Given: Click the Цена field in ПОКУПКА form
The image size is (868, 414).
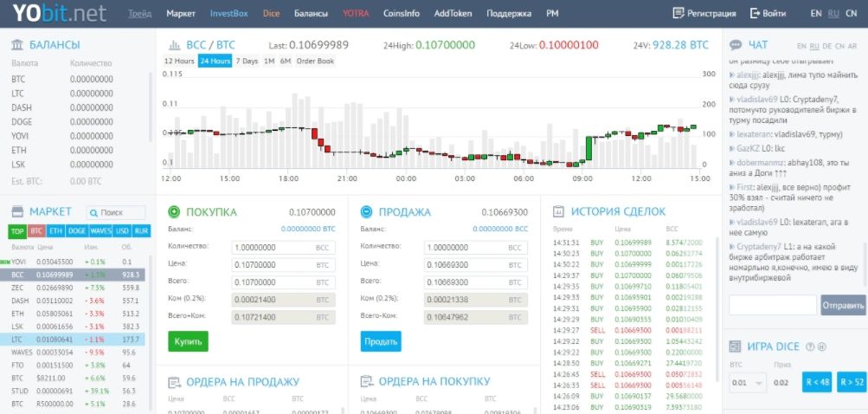Looking at the screenshot, I should (x=284, y=265).
